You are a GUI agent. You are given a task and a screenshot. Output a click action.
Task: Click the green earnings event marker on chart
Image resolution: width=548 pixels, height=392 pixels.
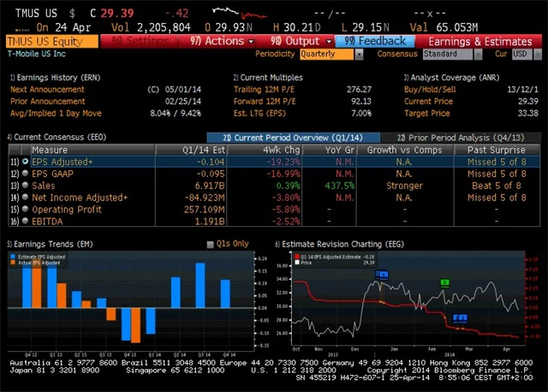pos(444,282)
